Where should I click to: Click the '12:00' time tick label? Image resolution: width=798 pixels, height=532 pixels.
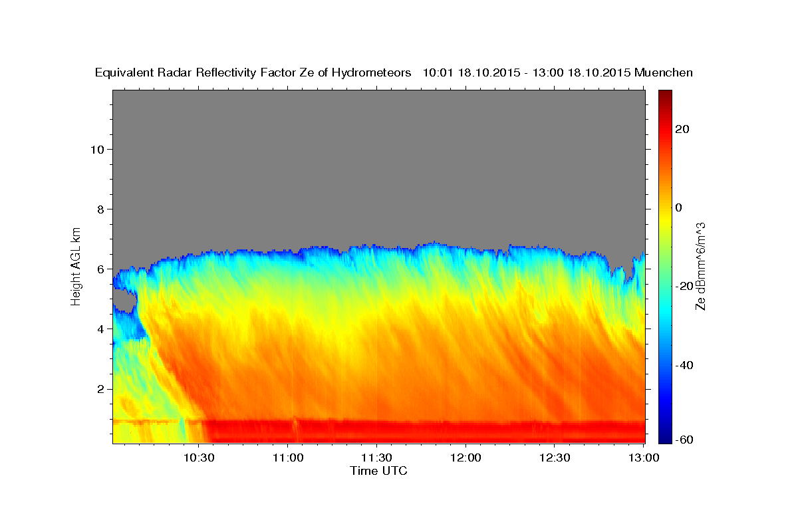tap(465, 458)
